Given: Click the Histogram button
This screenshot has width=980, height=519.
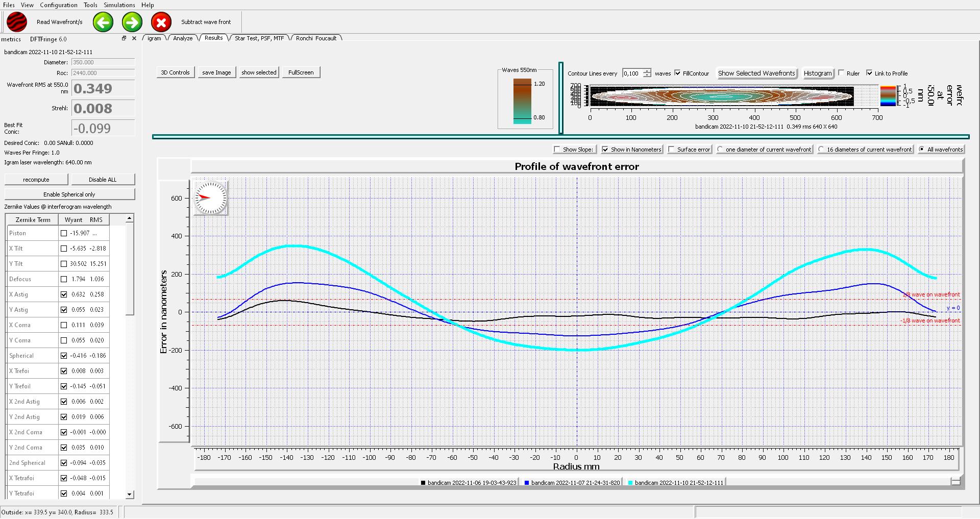Looking at the screenshot, I should pyautogui.click(x=817, y=73).
